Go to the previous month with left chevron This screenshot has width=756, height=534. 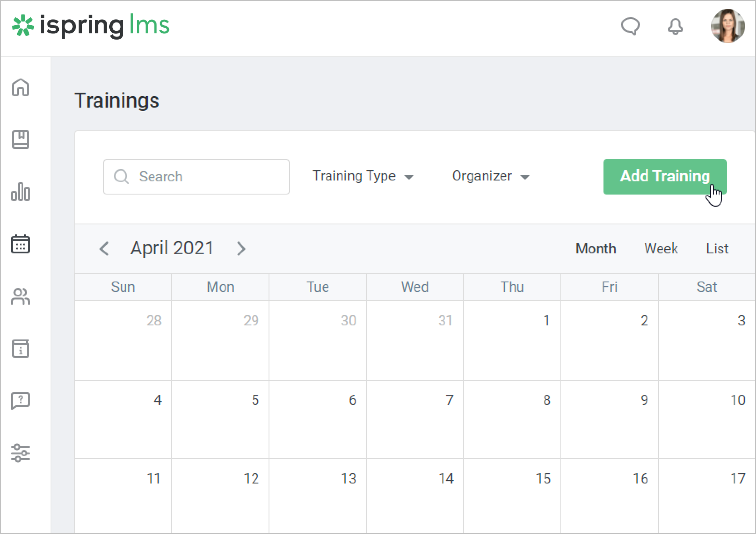coord(104,248)
